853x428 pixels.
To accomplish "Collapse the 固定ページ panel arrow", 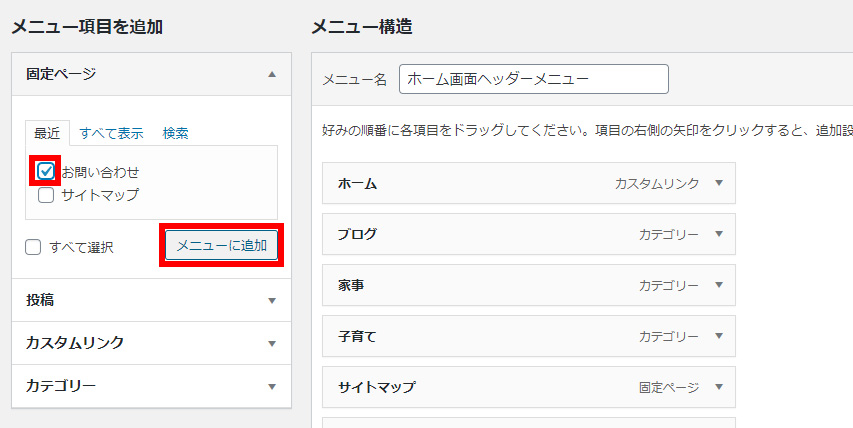I will click(271, 74).
